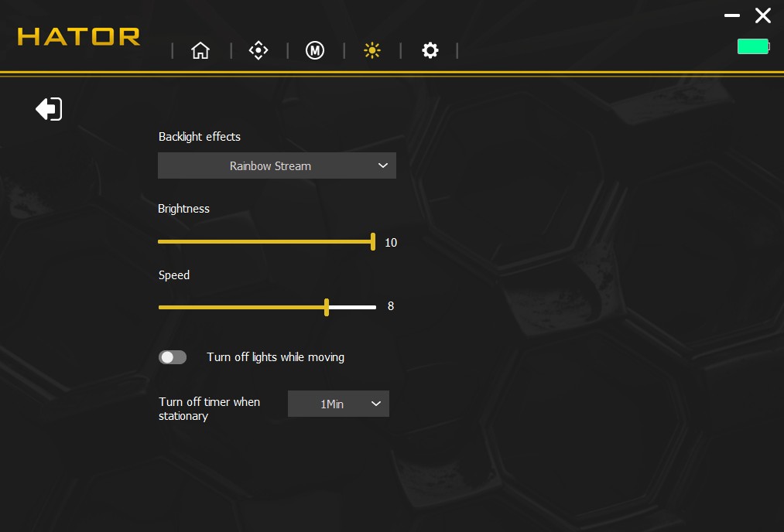This screenshot has height=532, width=784.
Task: Adjust the Brightness slider handle
Action: 373,242
